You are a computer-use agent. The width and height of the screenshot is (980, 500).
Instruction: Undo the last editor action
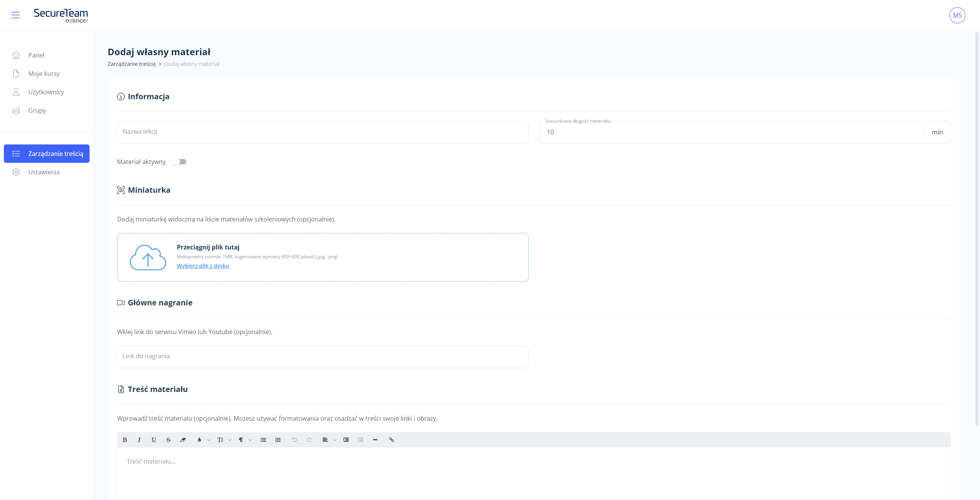click(x=294, y=440)
